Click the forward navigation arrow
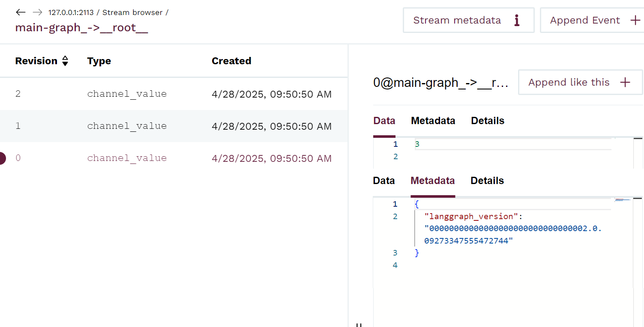 click(36, 12)
